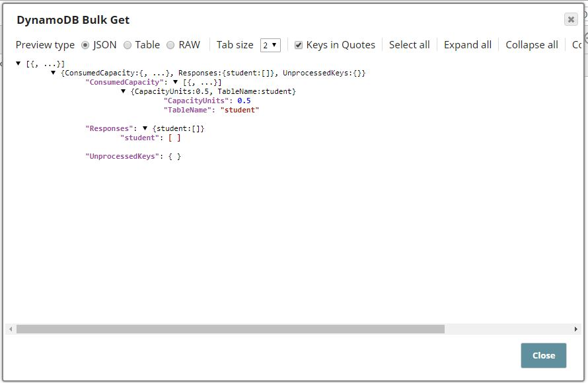Close the DynamoDB Bulk Get dialog with X
The image size is (588, 383).
point(571,19)
